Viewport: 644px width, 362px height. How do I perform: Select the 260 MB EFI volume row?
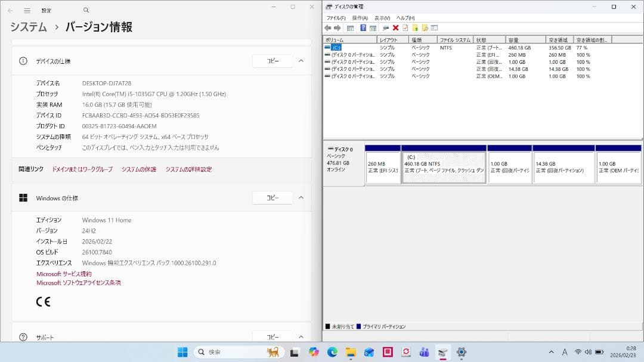[x=468, y=55]
